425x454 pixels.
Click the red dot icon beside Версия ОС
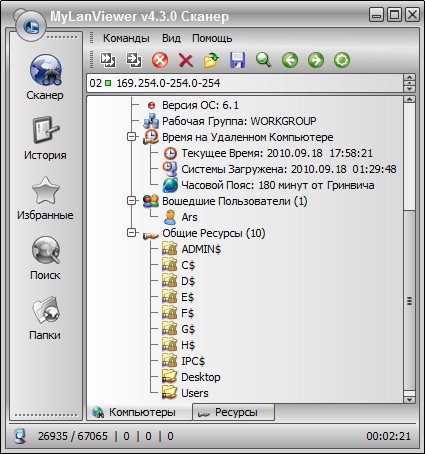pyautogui.click(x=151, y=105)
